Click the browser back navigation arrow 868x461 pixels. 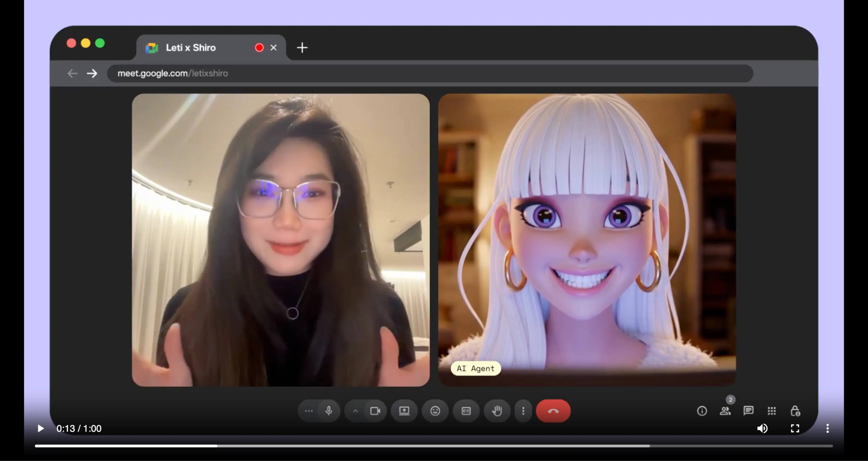[x=72, y=73]
